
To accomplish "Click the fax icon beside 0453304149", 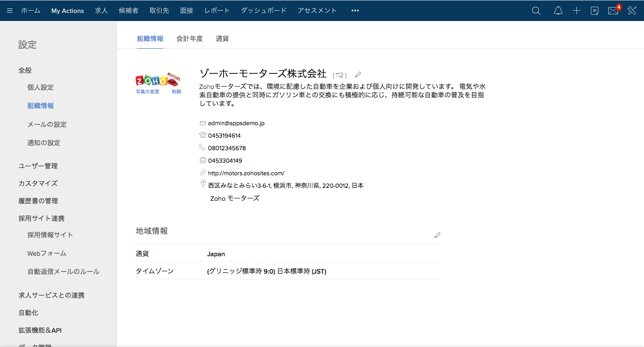I will pos(203,160).
